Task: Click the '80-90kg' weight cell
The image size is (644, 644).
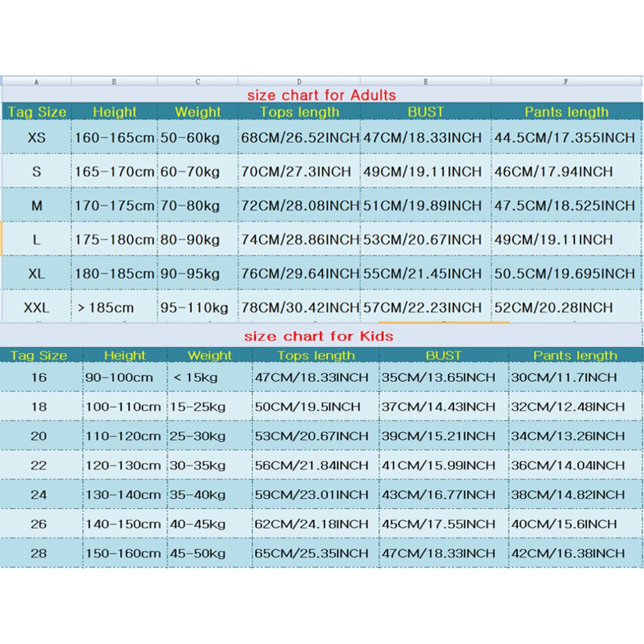Action: pos(198,239)
